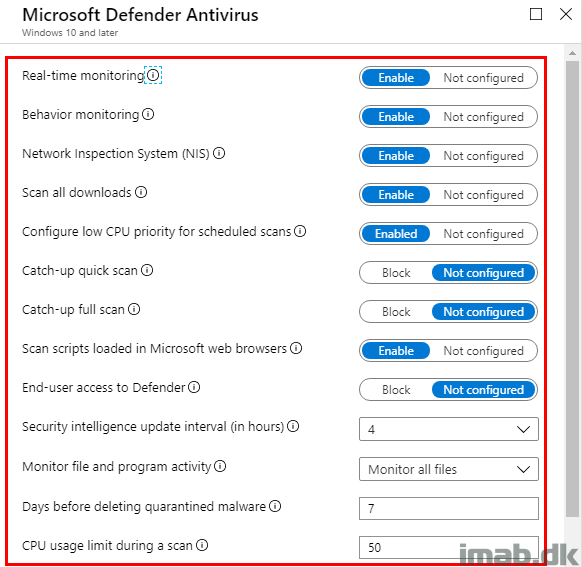Image resolution: width=582 pixels, height=567 pixels.
Task: Show the info for CPU usage limit during a scan
Action: (x=202, y=545)
